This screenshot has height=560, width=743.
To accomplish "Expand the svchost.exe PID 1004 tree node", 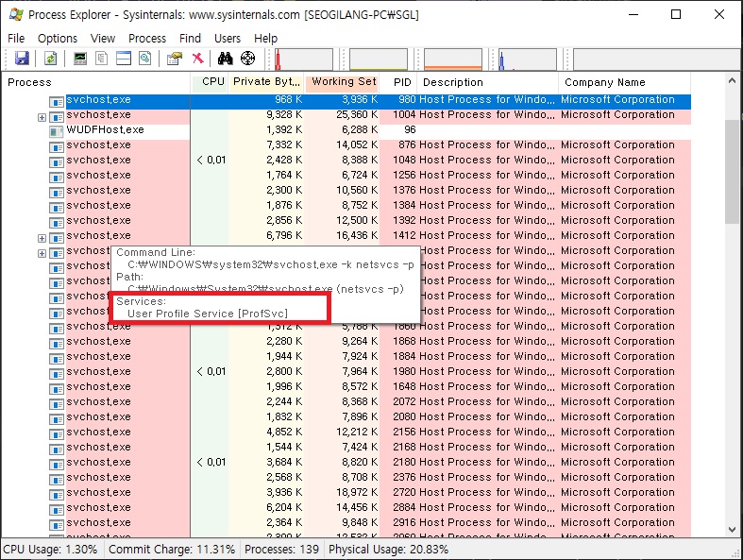I will [x=42, y=117].
